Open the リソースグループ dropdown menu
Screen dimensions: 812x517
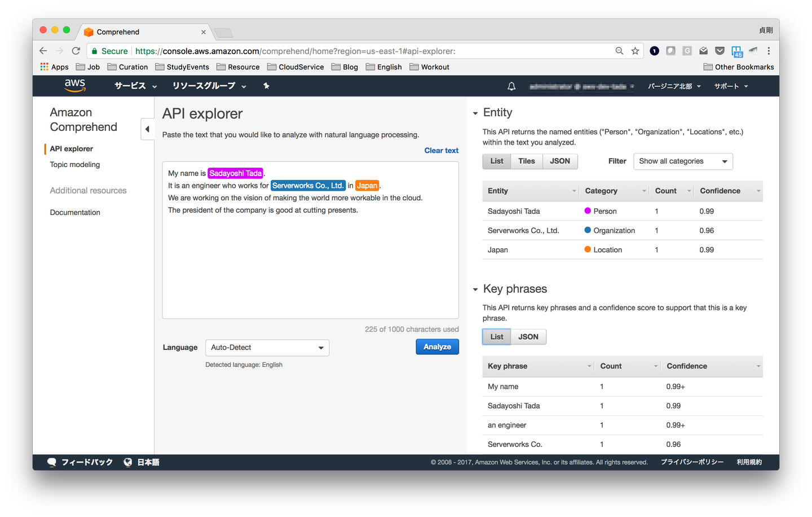(x=210, y=86)
